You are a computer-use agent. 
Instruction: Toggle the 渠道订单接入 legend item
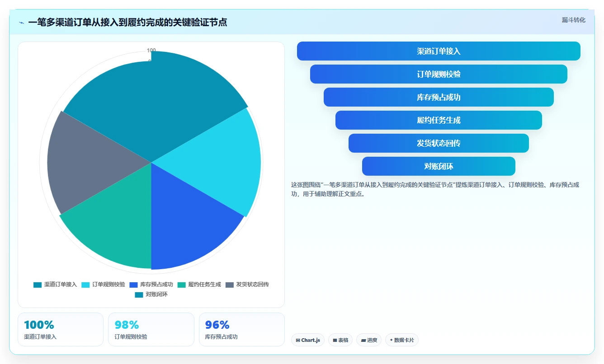pos(55,285)
